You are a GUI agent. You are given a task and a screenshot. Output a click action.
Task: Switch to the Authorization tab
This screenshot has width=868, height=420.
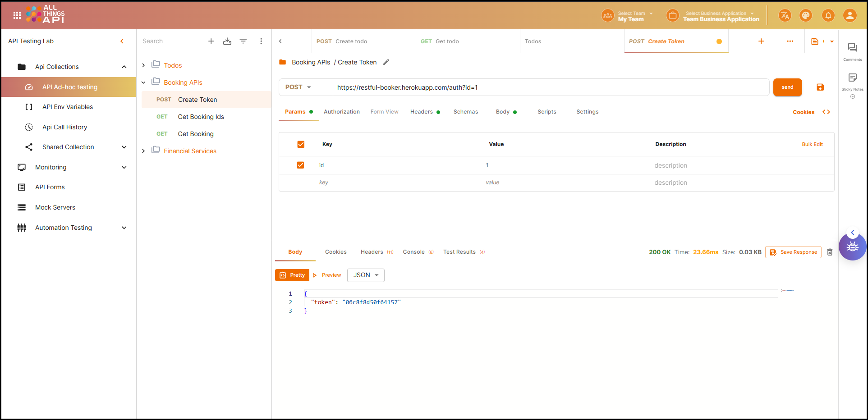(341, 112)
